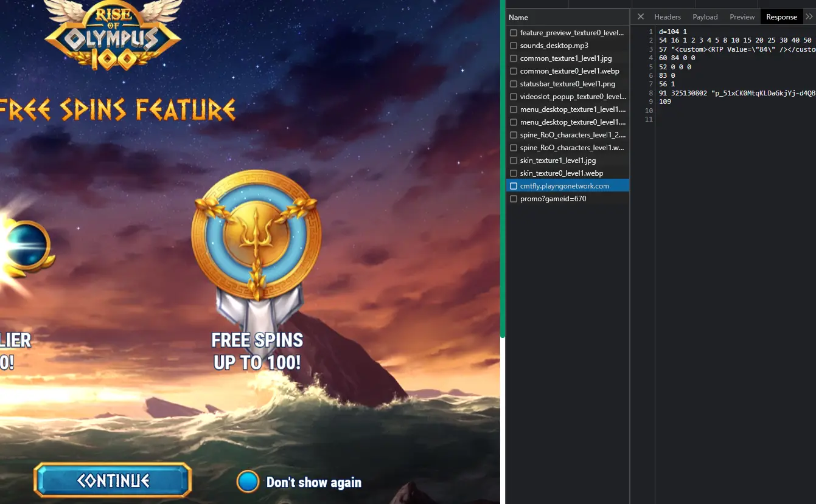Click file icon beside feature_preview_texture0_level
Viewport: 816px width, 504px height.
(514, 33)
